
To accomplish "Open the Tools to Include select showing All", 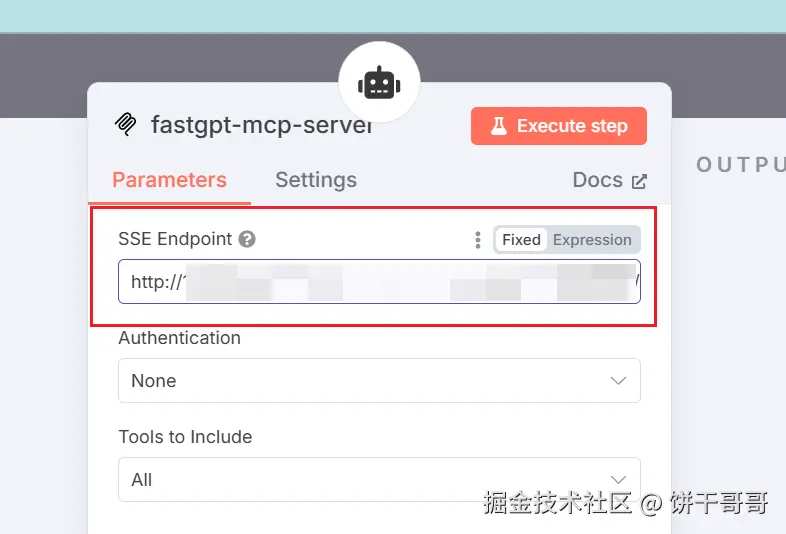I will (379, 479).
